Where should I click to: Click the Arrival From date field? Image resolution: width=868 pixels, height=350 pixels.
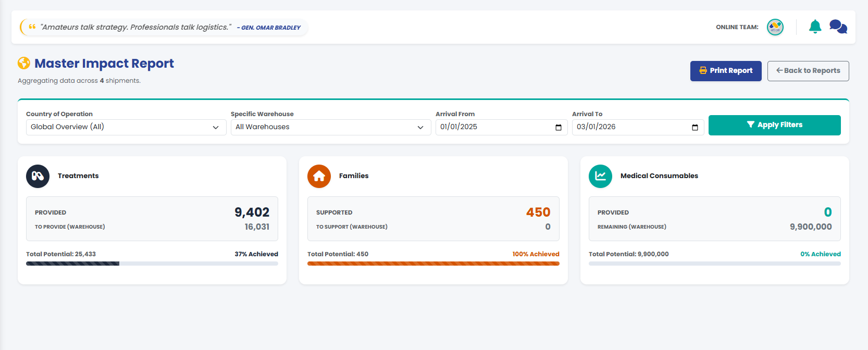coord(502,127)
